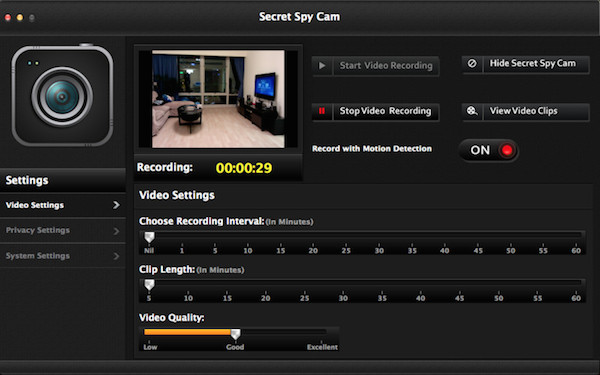Click the Record with Motion Detection label
The width and height of the screenshot is (600, 375).
(372, 149)
